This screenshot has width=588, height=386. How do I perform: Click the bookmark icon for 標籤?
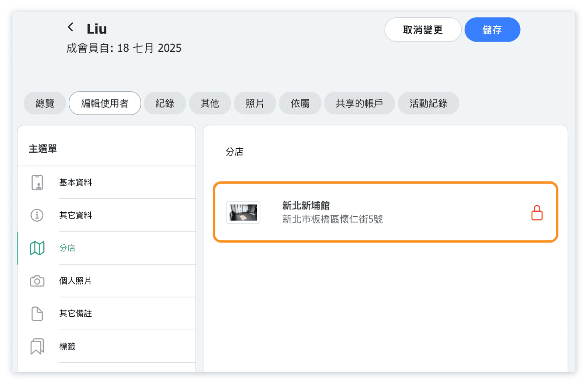[x=37, y=346]
